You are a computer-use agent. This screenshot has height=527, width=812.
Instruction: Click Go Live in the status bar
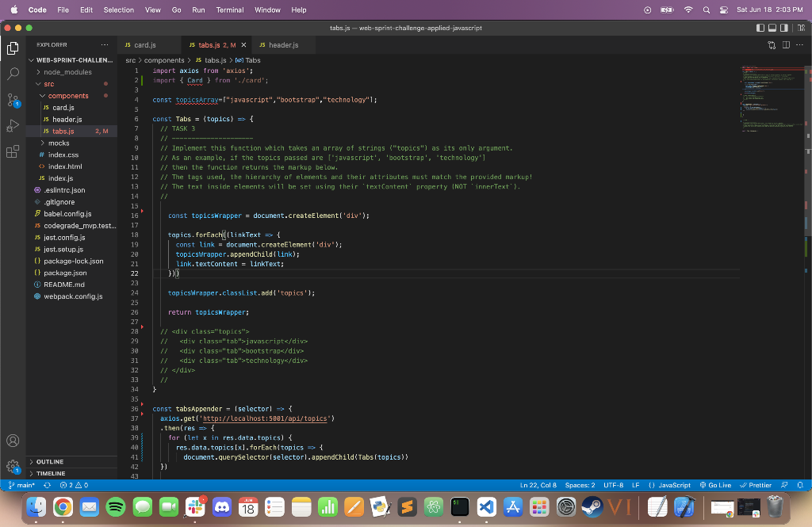point(716,485)
